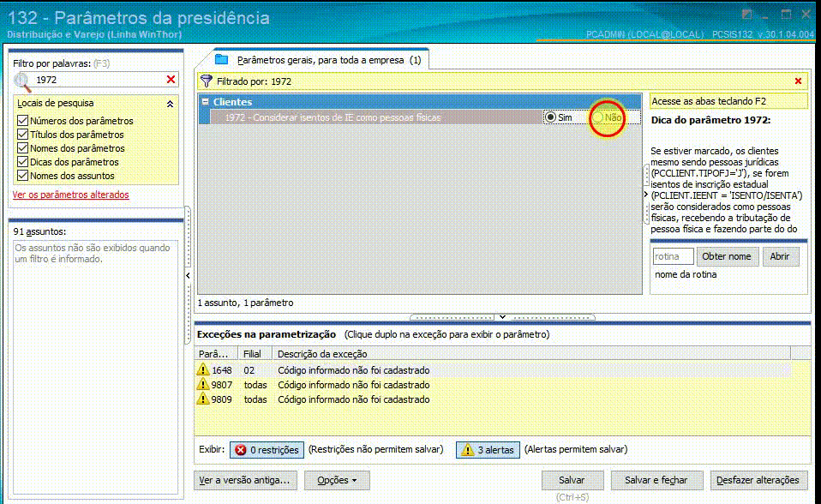
Task: Open 'Ver os parâmetros alterados' link
Action: point(70,195)
